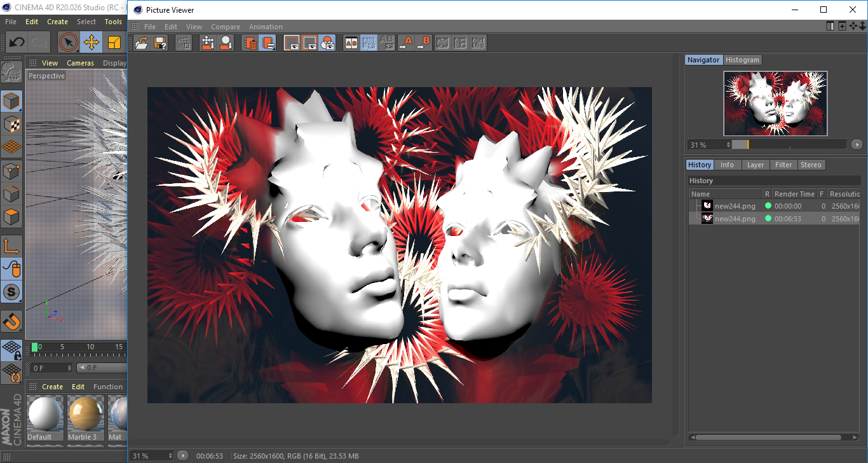Open the Picture Viewer Edit menu
This screenshot has height=463, width=868.
[x=171, y=27]
